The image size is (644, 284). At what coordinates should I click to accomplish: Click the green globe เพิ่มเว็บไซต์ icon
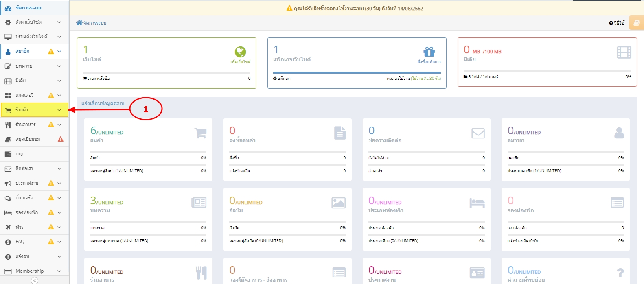pyautogui.click(x=240, y=52)
